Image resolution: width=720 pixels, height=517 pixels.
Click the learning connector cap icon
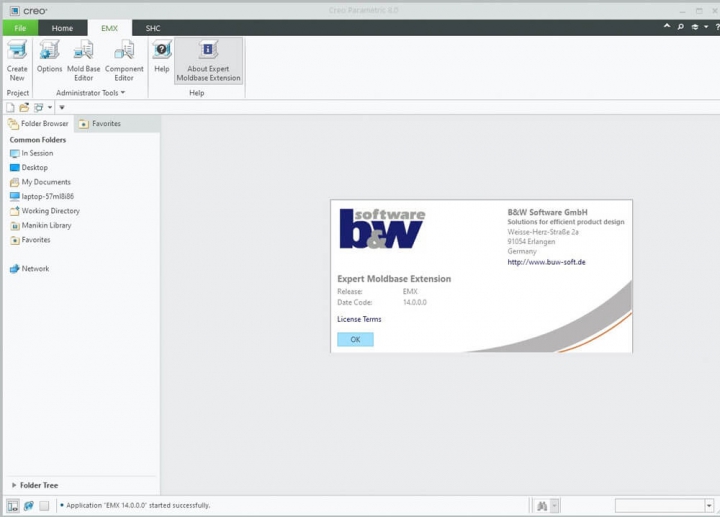(x=695, y=27)
